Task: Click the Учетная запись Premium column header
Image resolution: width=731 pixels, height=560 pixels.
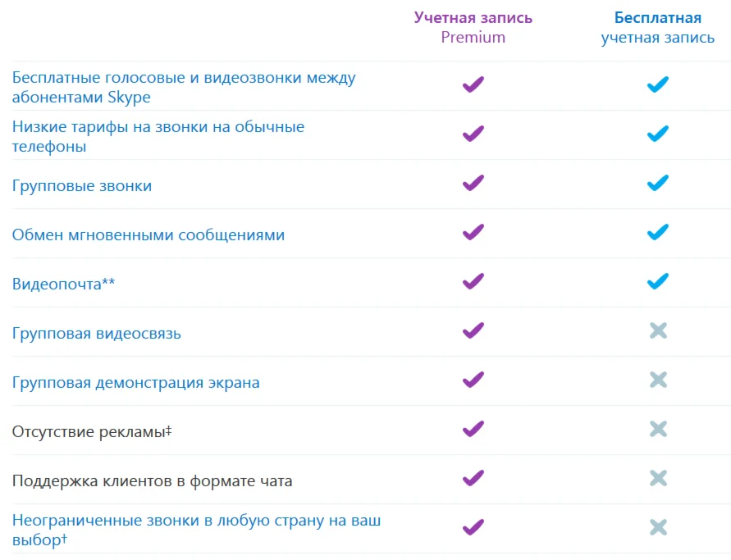Action: pos(473,27)
